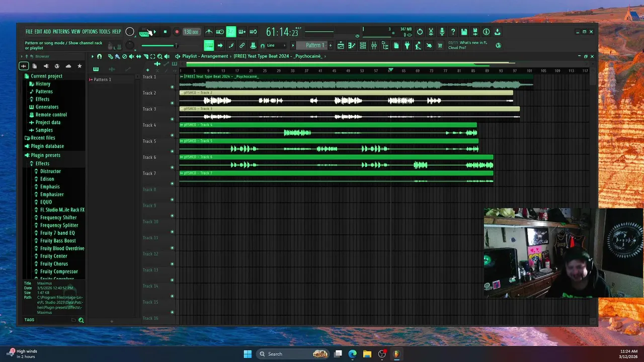The width and height of the screenshot is (644, 362).
Task: Open the plugin picker plug icon
Action: (407, 45)
